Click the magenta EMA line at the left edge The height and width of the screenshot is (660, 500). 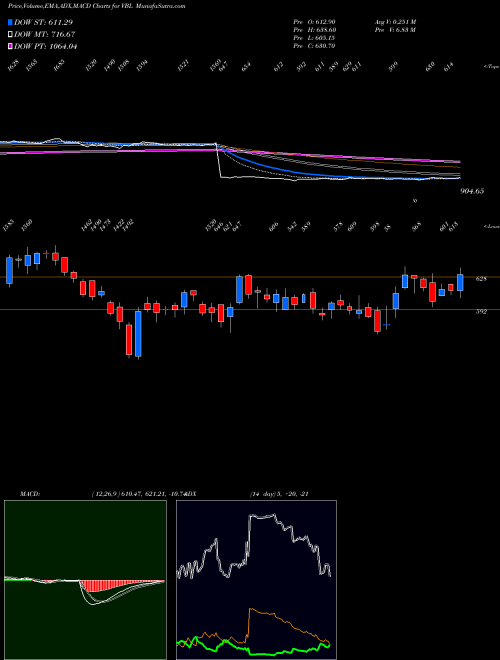click(4, 153)
